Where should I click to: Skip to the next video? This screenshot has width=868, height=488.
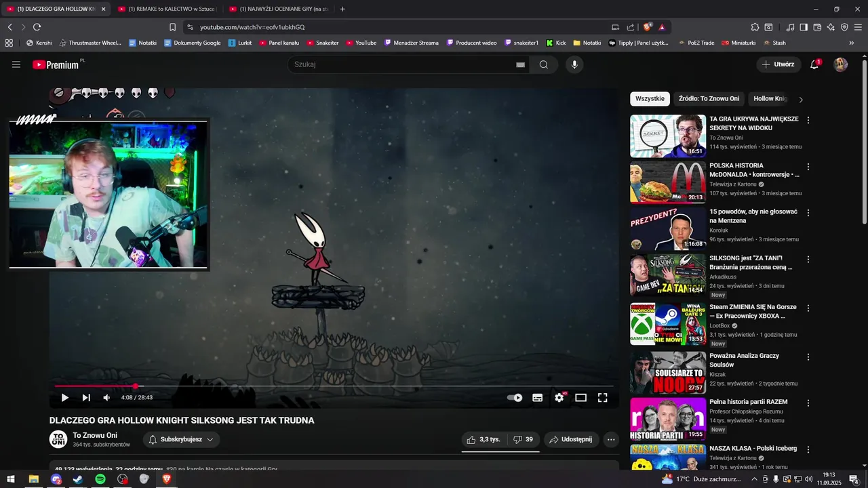tap(86, 398)
